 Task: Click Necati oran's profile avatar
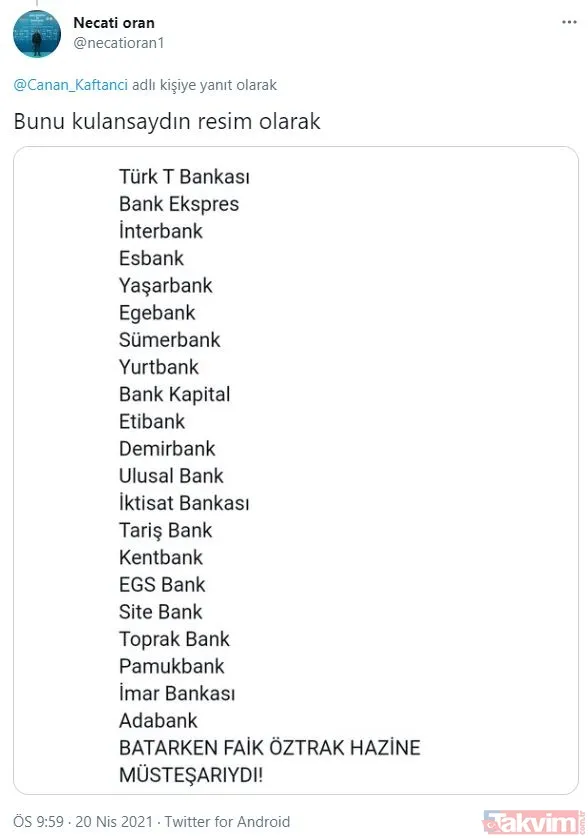pyautogui.click(x=37, y=32)
